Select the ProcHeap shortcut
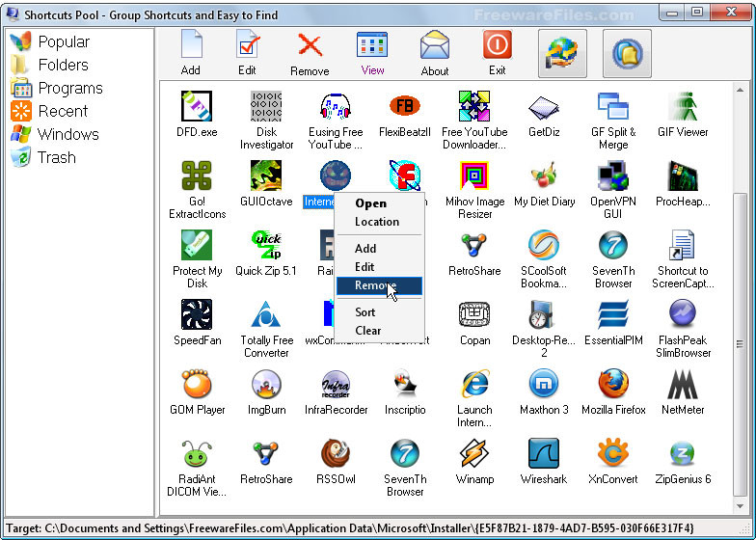 (x=683, y=183)
